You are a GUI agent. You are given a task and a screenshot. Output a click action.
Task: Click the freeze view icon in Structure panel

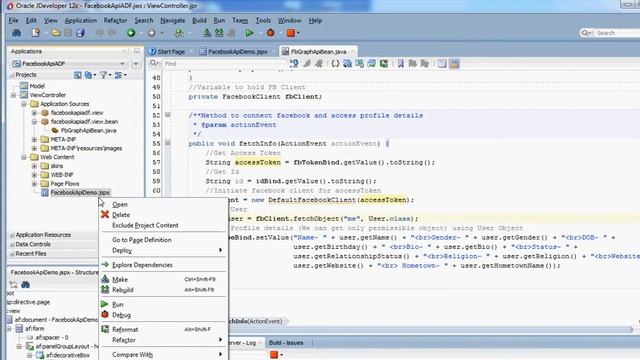click(13, 284)
